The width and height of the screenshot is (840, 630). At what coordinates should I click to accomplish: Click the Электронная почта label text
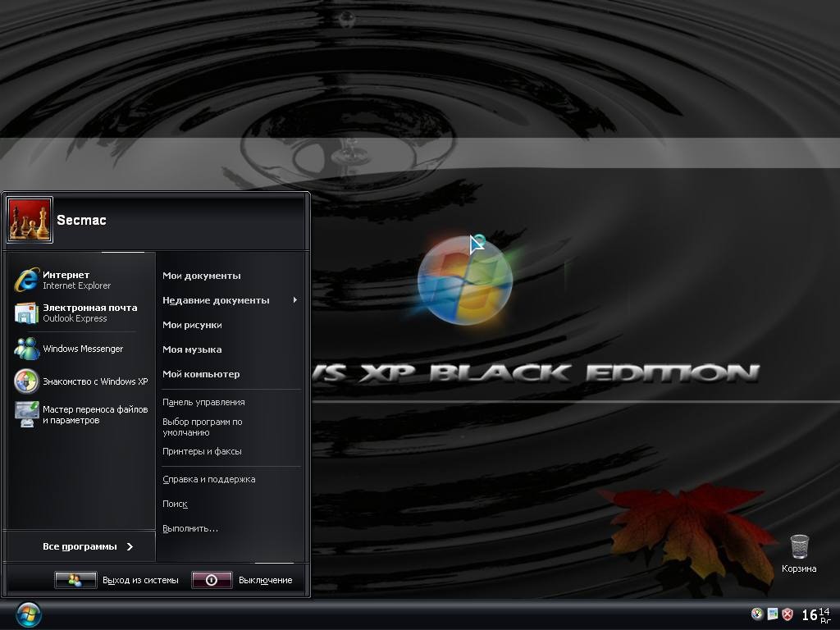(x=90, y=308)
